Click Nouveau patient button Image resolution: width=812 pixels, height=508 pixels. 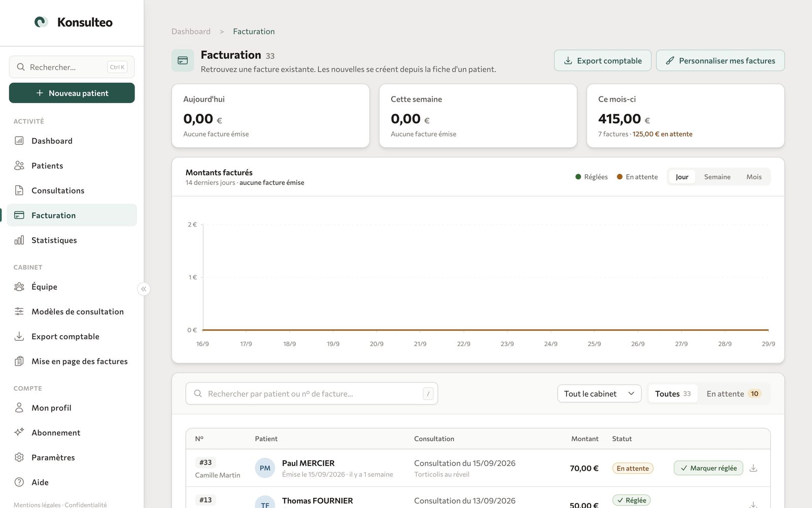tap(72, 93)
